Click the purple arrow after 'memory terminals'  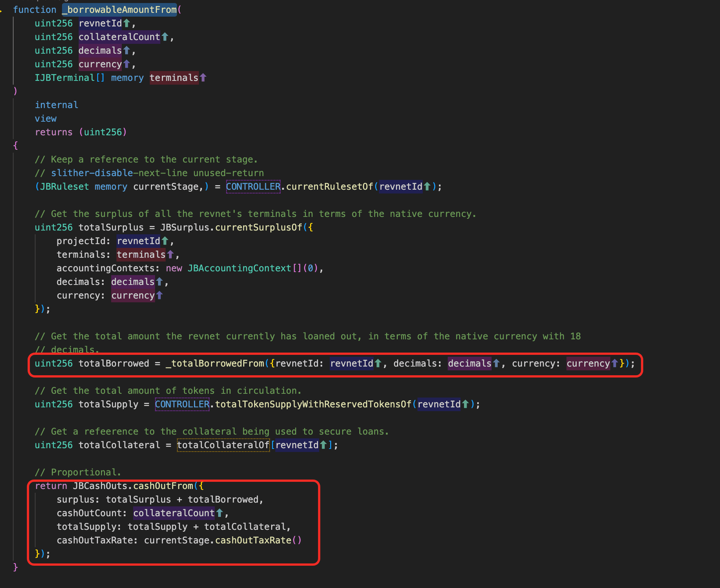click(x=203, y=78)
